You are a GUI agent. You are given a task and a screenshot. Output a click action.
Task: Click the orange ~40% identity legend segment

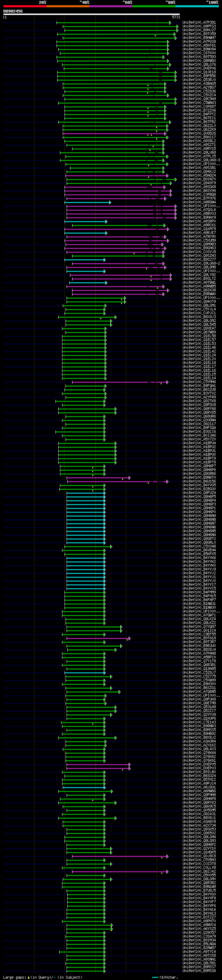point(68,6)
